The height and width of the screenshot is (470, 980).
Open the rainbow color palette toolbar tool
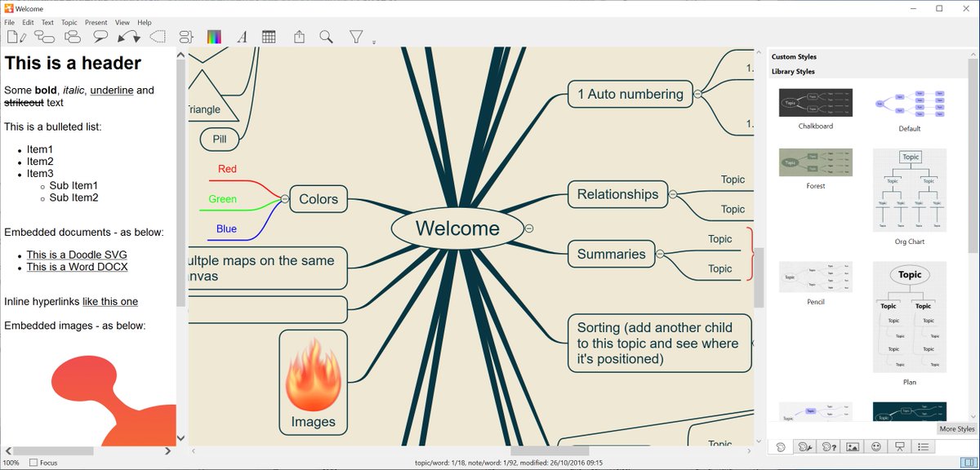click(215, 37)
